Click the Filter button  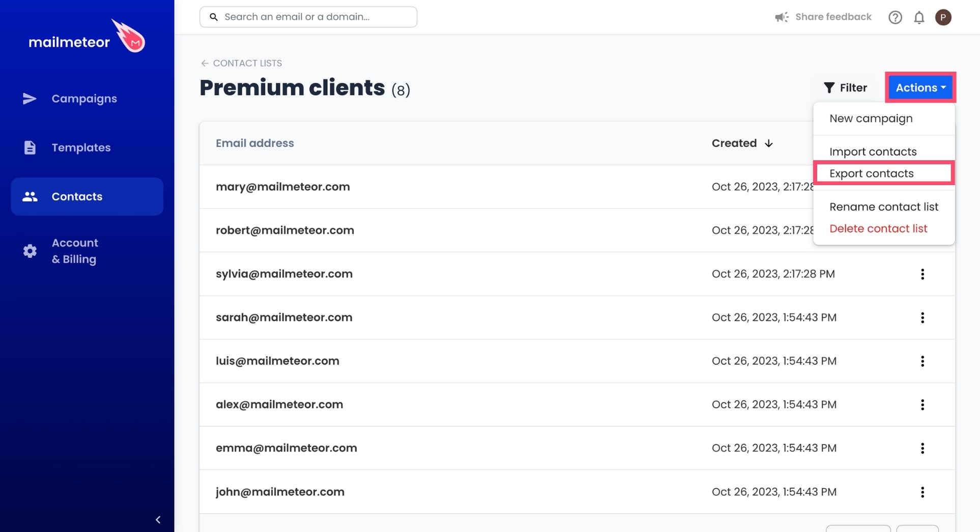[x=845, y=88]
